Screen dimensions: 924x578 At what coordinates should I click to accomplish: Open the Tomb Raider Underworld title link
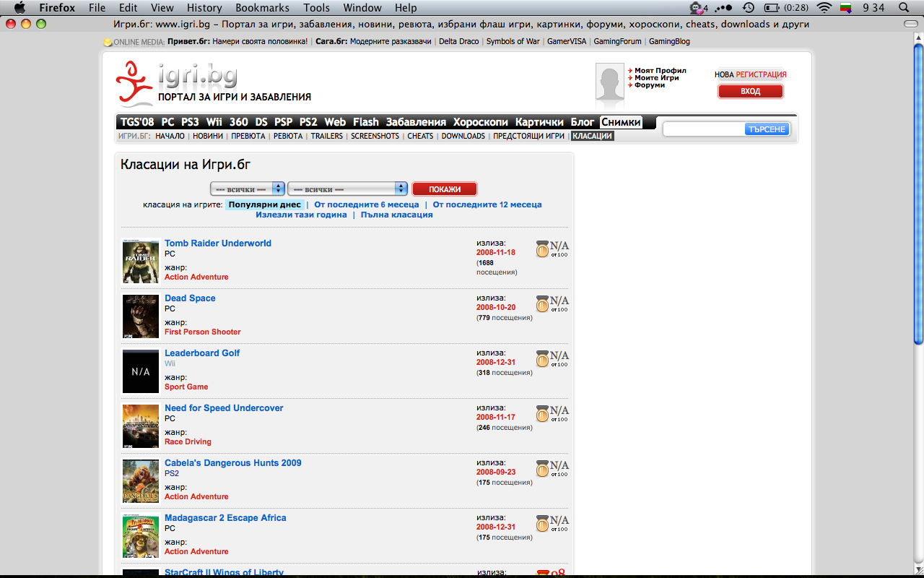click(218, 243)
